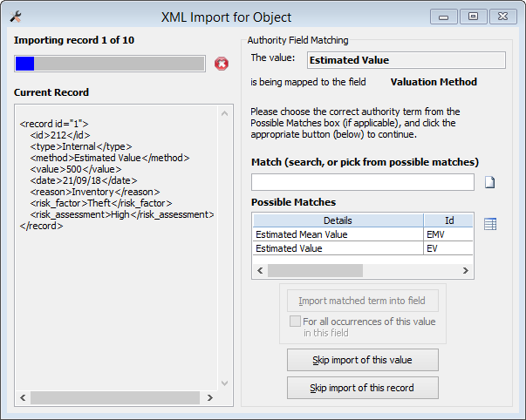
Task: Click left arrow of Current Record scrollbar
Action: (23, 397)
